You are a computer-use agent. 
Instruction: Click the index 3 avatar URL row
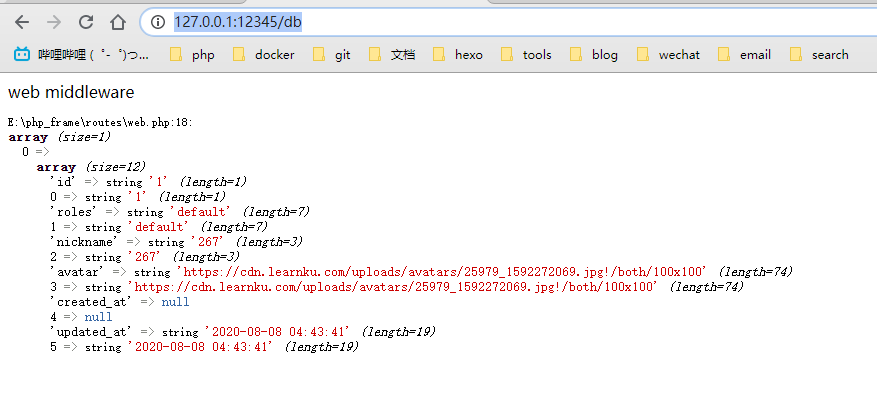(397, 287)
